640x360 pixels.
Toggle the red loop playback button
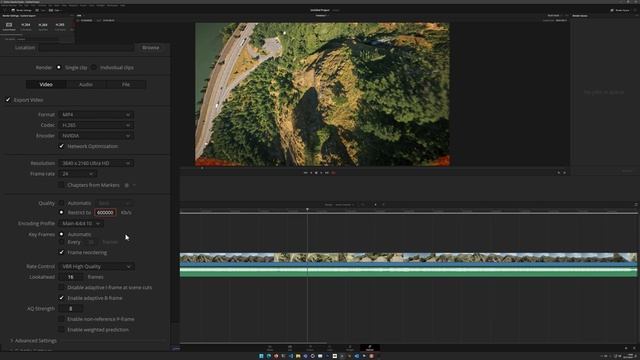(333, 173)
